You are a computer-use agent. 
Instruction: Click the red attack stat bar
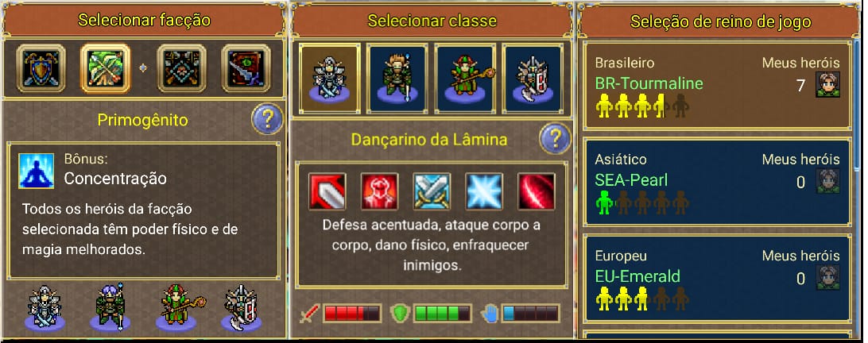352,314
